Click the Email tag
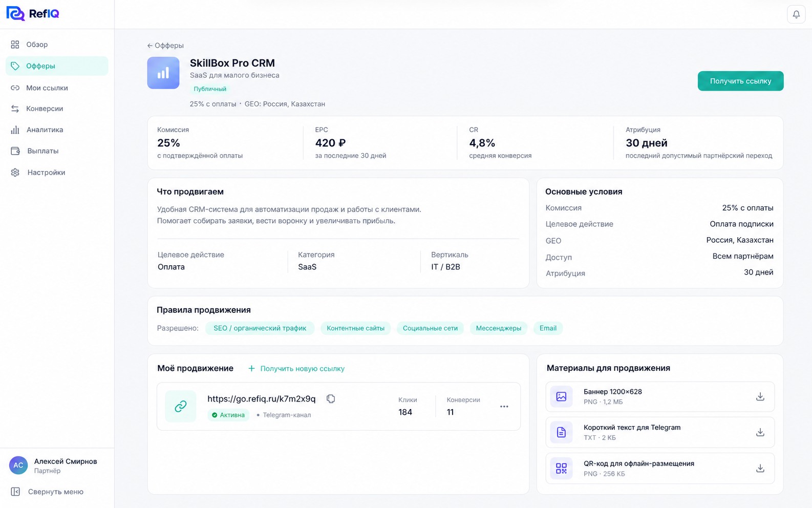The image size is (812, 508). (x=548, y=328)
